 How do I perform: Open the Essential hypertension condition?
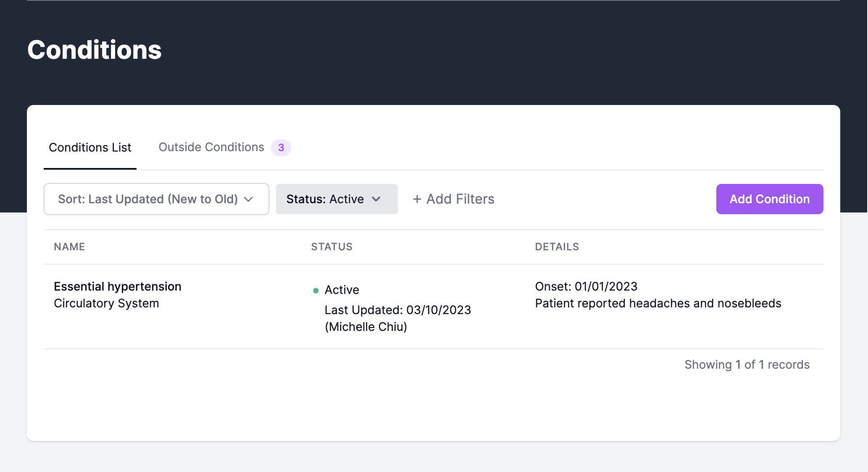pyautogui.click(x=118, y=286)
